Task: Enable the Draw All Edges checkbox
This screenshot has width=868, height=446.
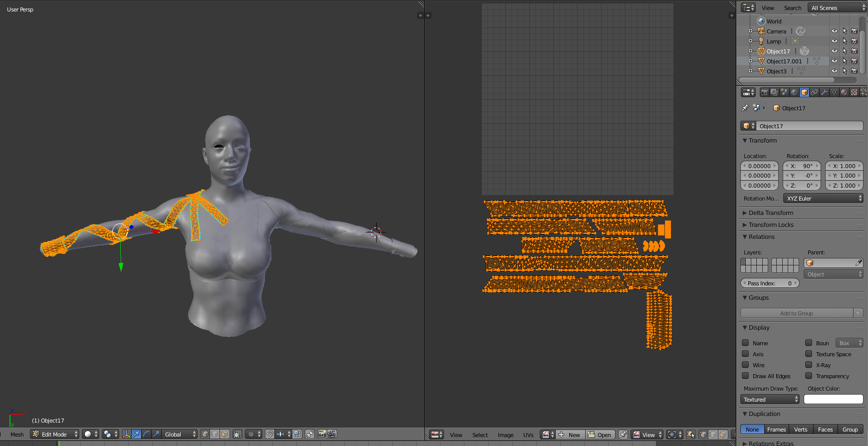Action: [x=745, y=376]
